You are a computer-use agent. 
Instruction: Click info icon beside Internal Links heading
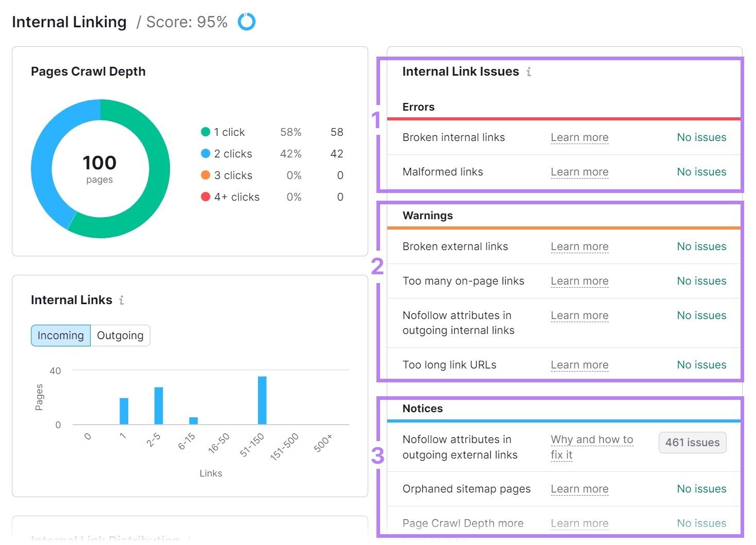coord(122,300)
